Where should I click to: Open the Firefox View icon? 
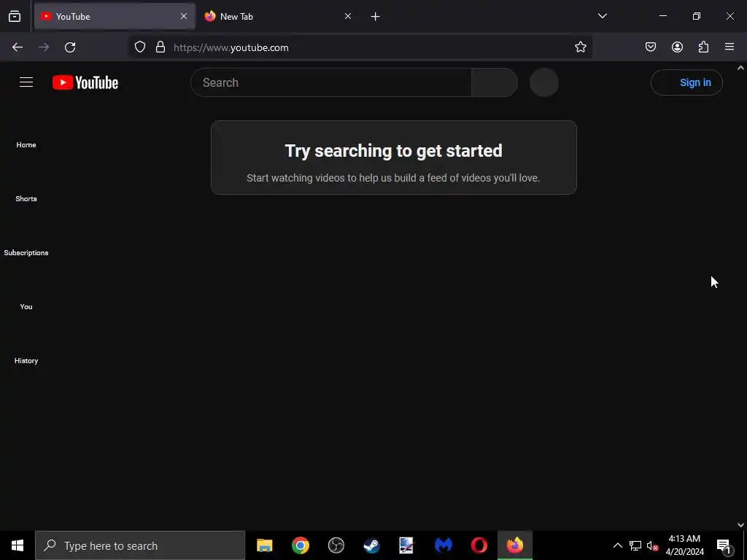[15, 16]
